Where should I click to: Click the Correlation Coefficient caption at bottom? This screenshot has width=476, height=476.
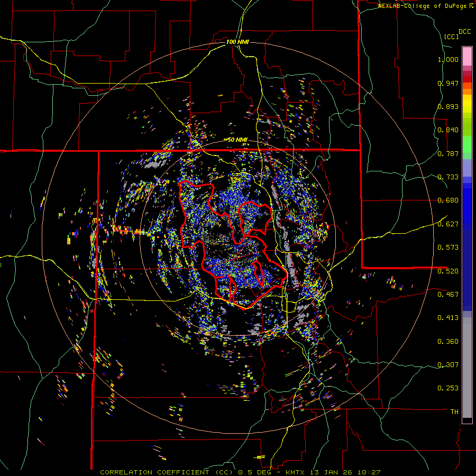(x=240, y=472)
